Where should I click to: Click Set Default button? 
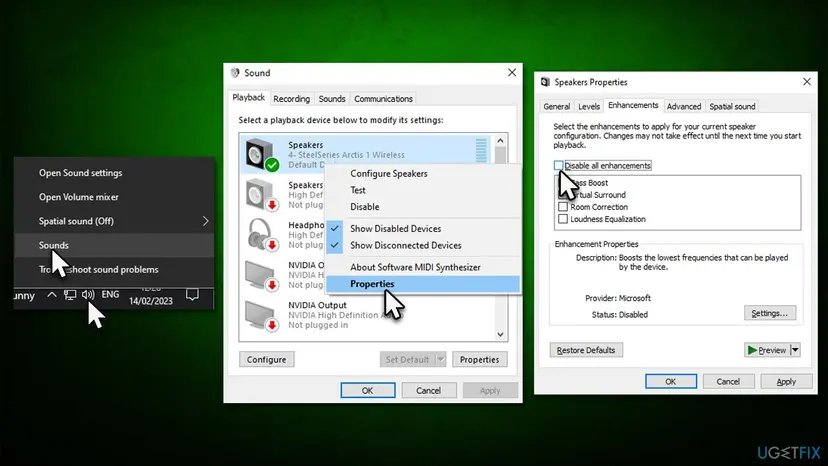pos(407,359)
